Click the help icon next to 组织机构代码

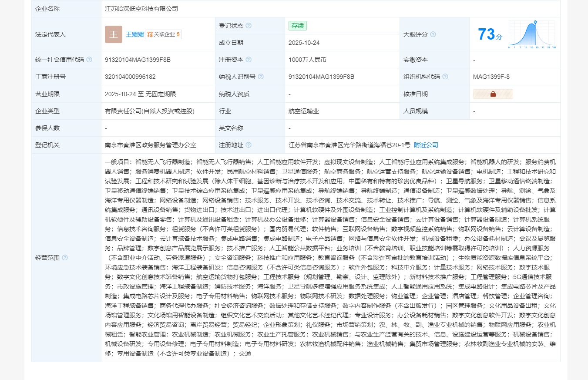point(445,76)
